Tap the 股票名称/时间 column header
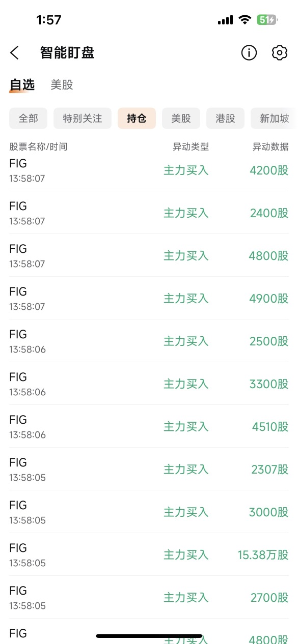 pos(38,147)
